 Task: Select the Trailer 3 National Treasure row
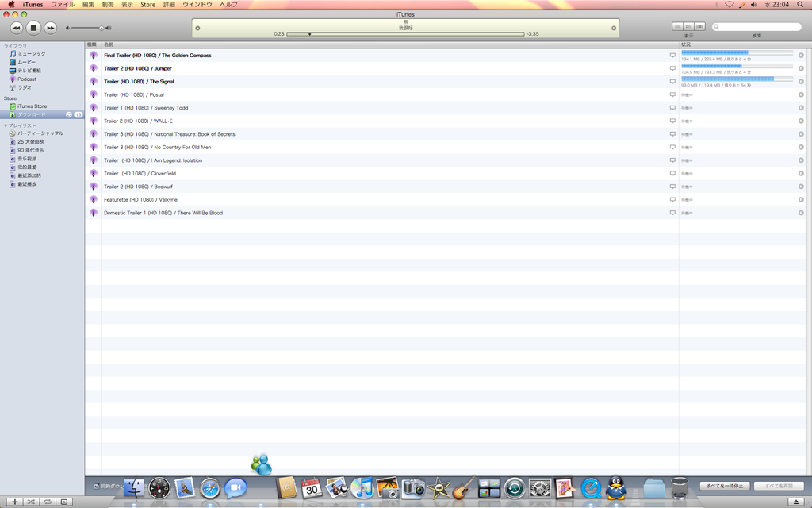pos(446,133)
